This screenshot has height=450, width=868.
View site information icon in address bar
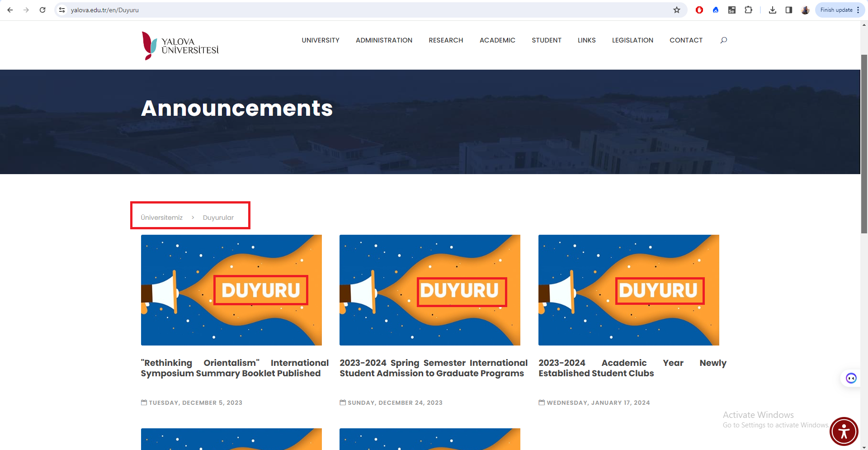click(62, 10)
